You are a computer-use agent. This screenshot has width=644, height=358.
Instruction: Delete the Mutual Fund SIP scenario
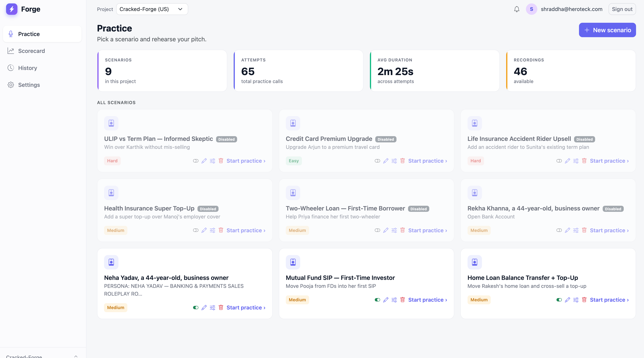403,300
